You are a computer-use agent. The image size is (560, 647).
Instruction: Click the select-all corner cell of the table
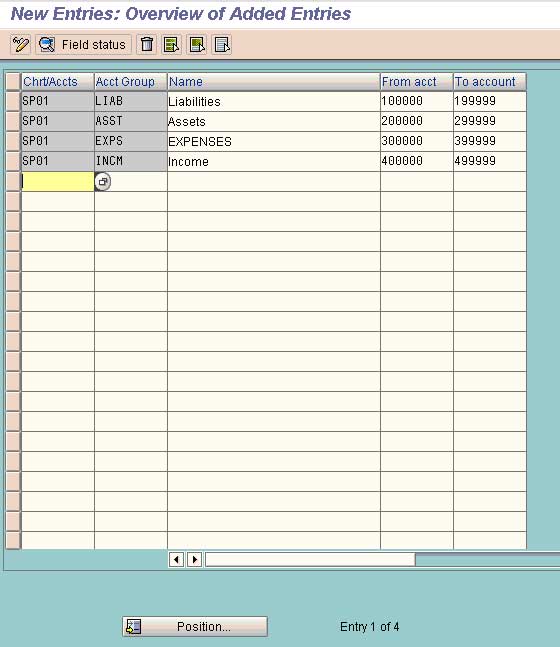pyautogui.click(x=13, y=81)
